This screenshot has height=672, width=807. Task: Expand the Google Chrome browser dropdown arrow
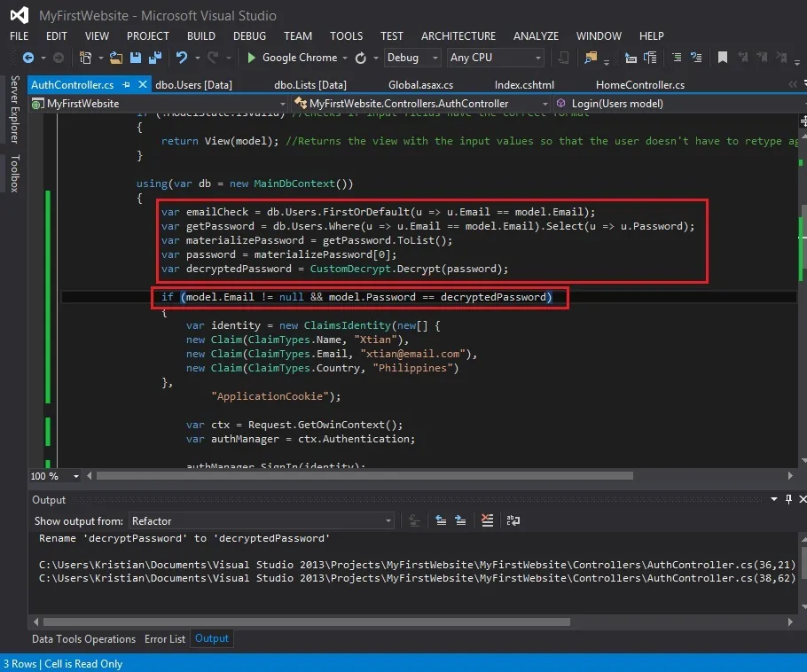[345, 59]
